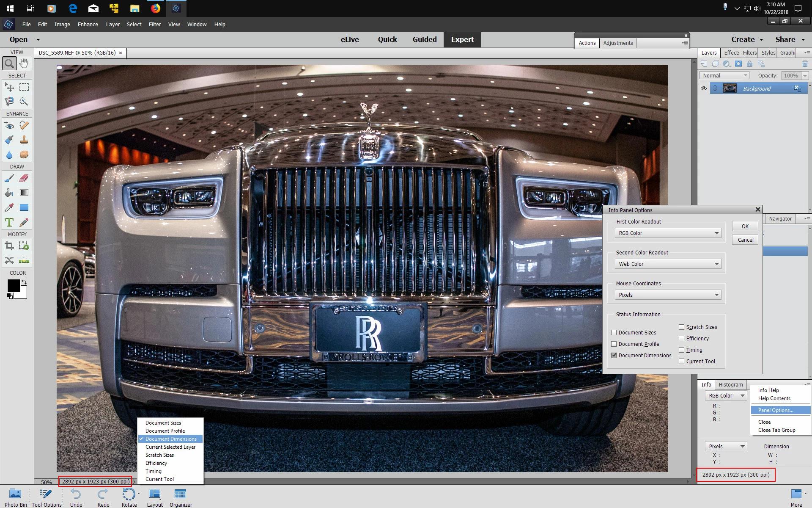Image resolution: width=812 pixels, height=508 pixels.
Task: Select the Horizontal Type tool
Action: tap(9, 222)
